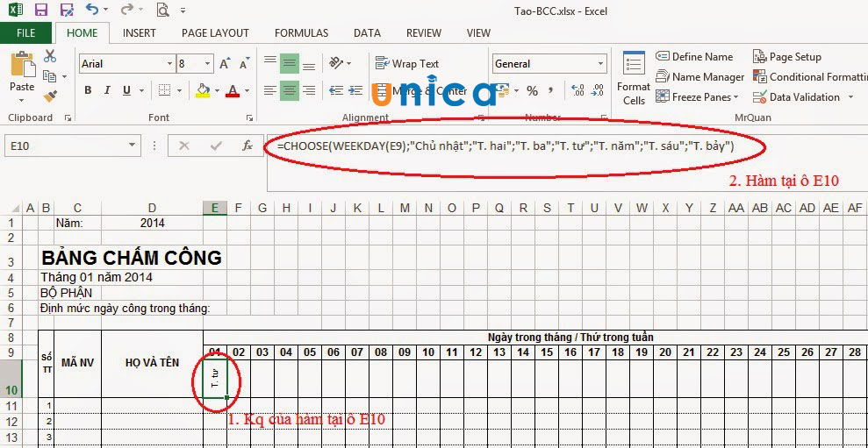Toggle Align Right horizontal alignment

click(309, 90)
